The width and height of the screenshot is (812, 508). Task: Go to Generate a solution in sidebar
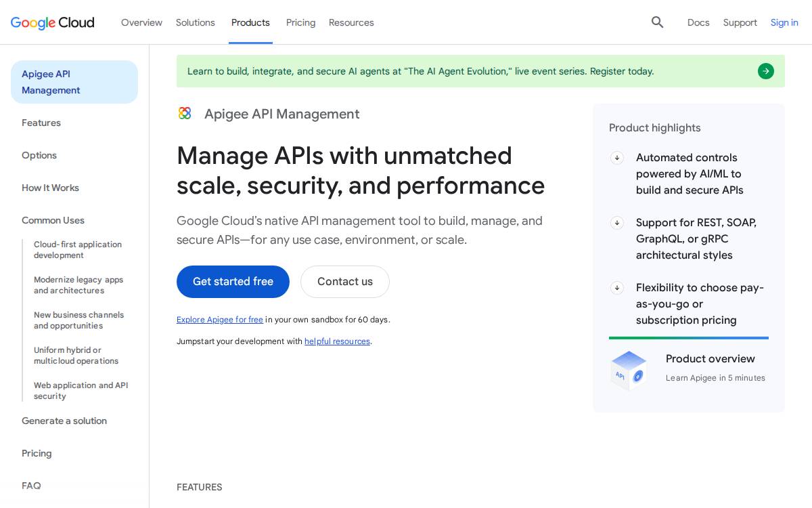pos(64,421)
